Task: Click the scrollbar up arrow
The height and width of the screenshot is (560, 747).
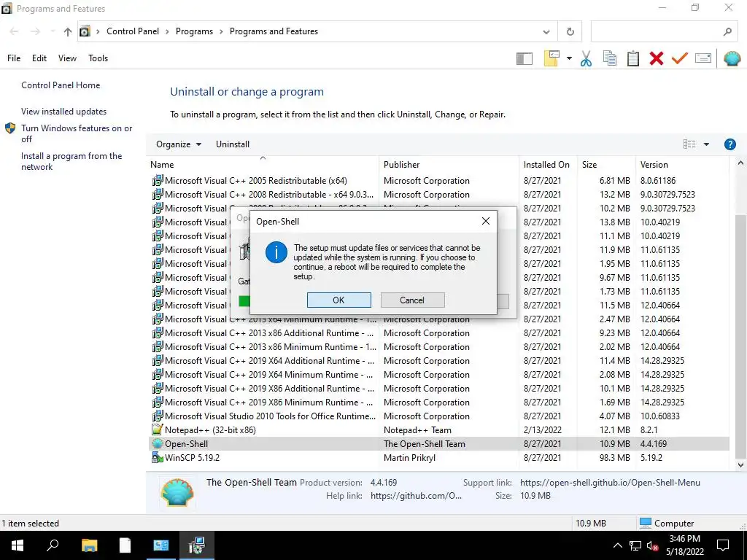Action: (x=740, y=163)
